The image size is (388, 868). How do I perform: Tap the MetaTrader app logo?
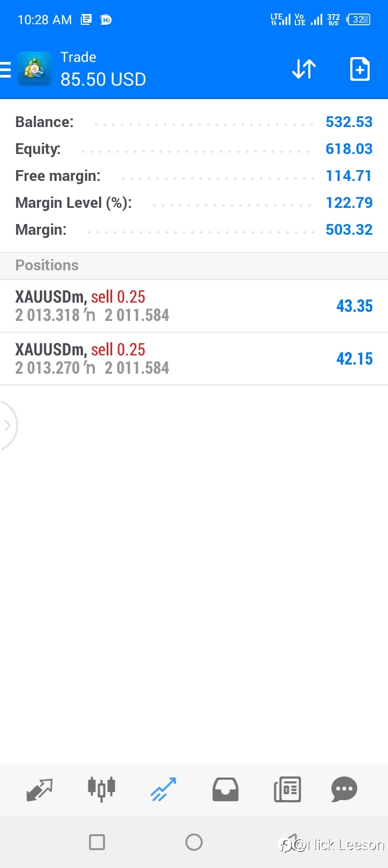click(34, 69)
